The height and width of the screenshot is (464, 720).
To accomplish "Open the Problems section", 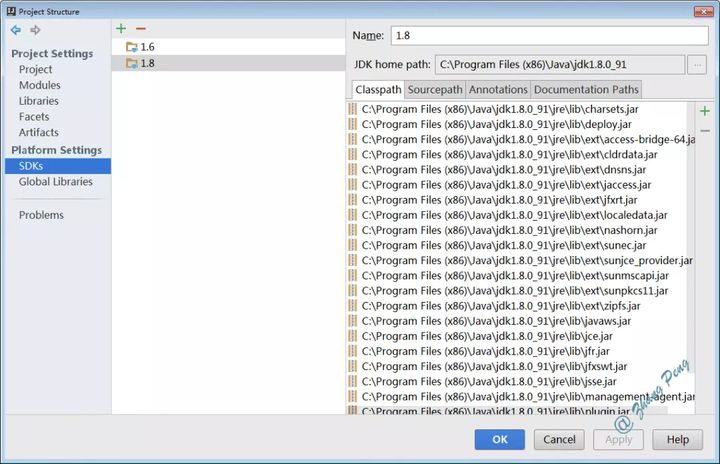I will (x=41, y=215).
